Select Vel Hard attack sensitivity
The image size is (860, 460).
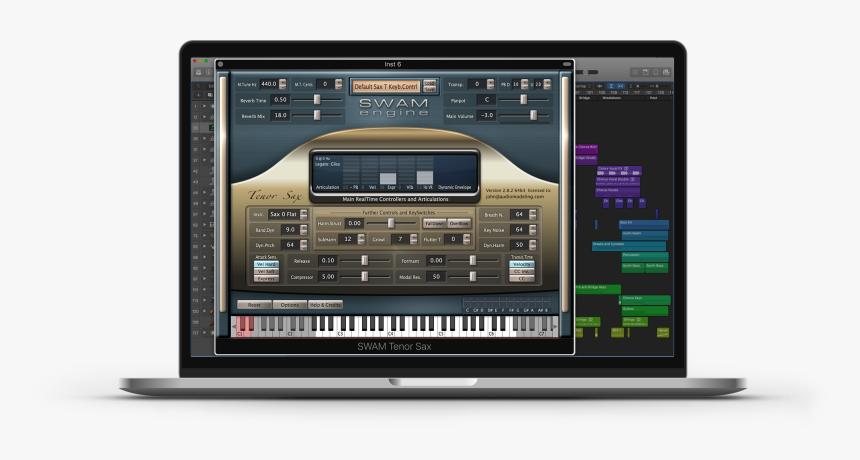(x=266, y=264)
